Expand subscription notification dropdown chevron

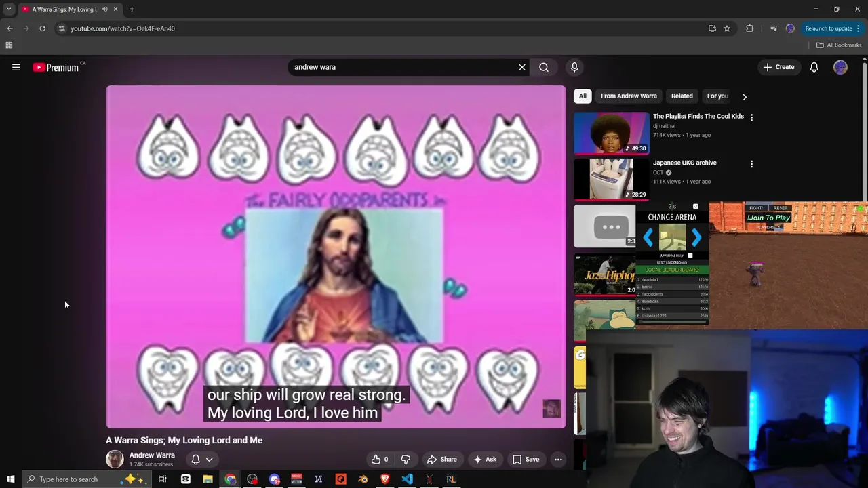pos(210,460)
